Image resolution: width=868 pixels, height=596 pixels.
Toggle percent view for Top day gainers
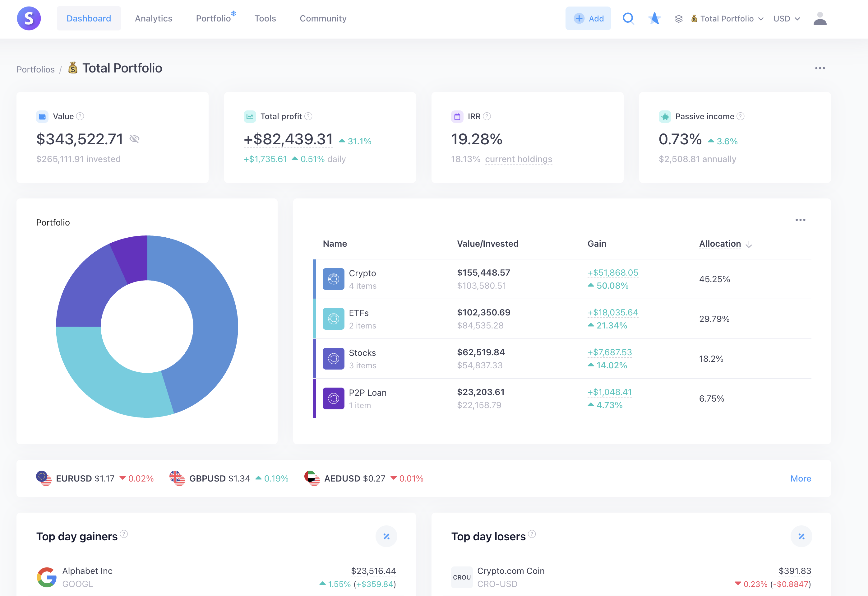[x=386, y=536]
